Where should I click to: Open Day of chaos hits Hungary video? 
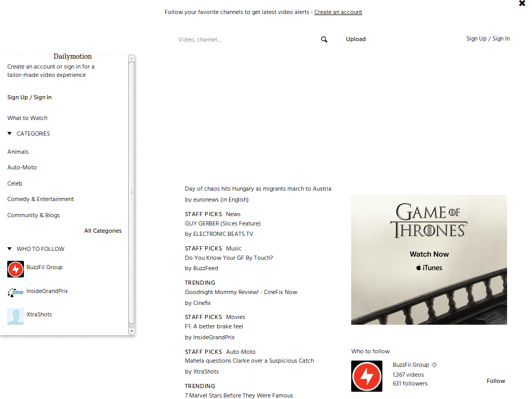click(x=258, y=189)
